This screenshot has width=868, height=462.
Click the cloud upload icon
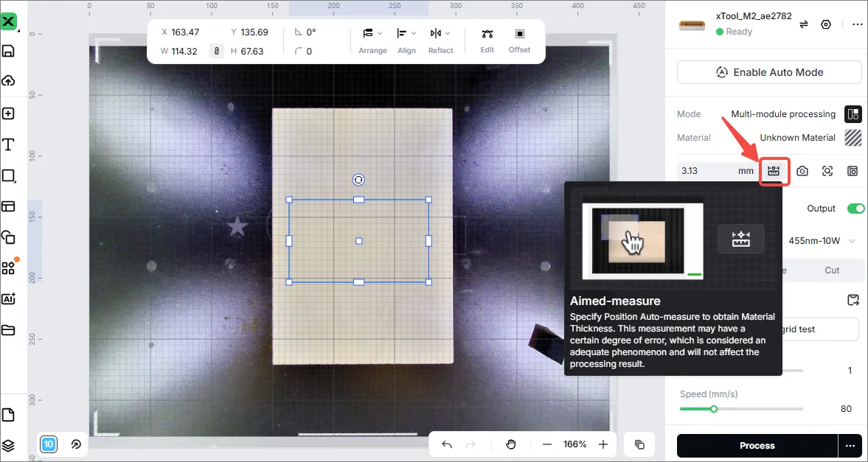tap(8, 81)
